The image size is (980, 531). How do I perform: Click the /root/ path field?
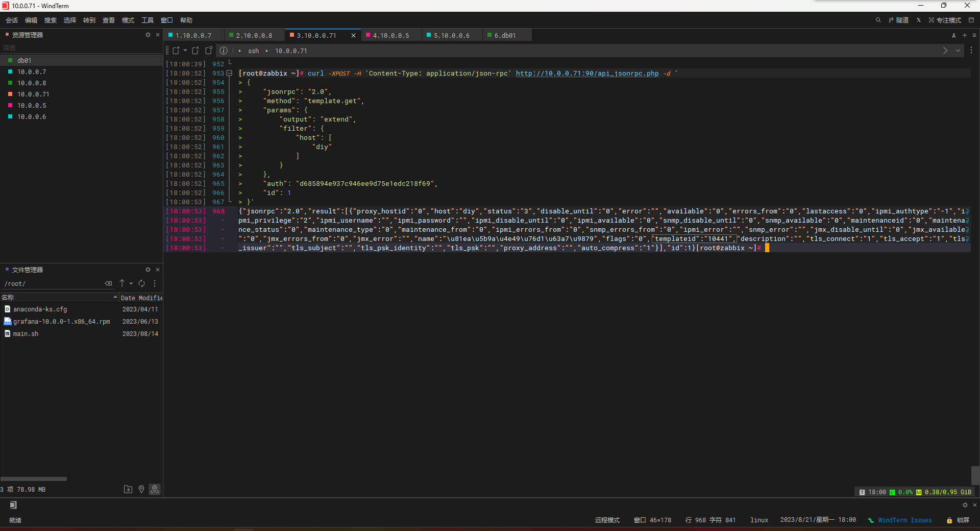(x=51, y=283)
